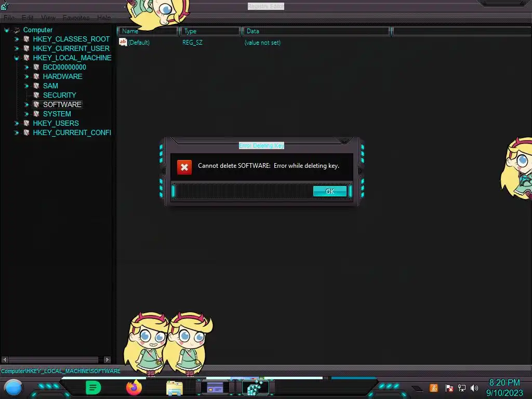Click Registry Editor taskbar icon

pos(256,388)
